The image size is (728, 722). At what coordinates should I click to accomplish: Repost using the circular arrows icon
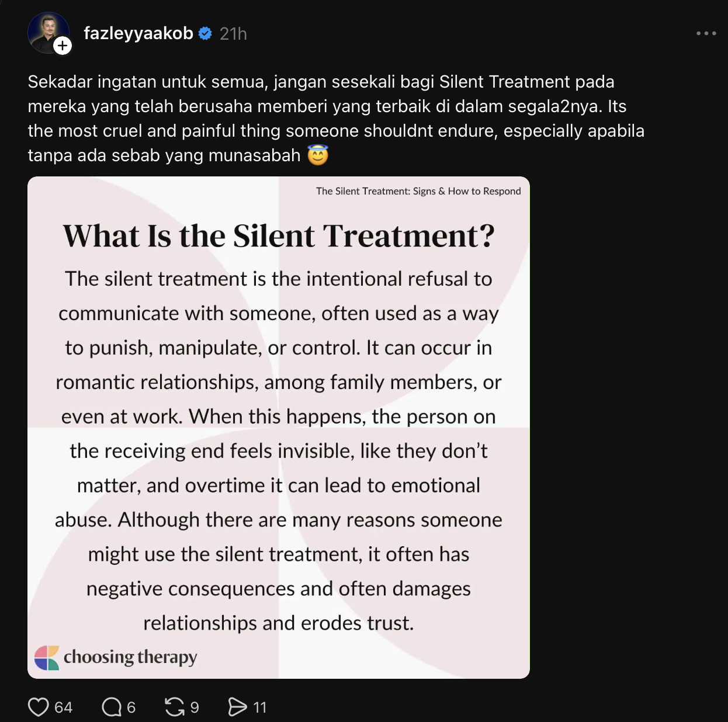175,707
